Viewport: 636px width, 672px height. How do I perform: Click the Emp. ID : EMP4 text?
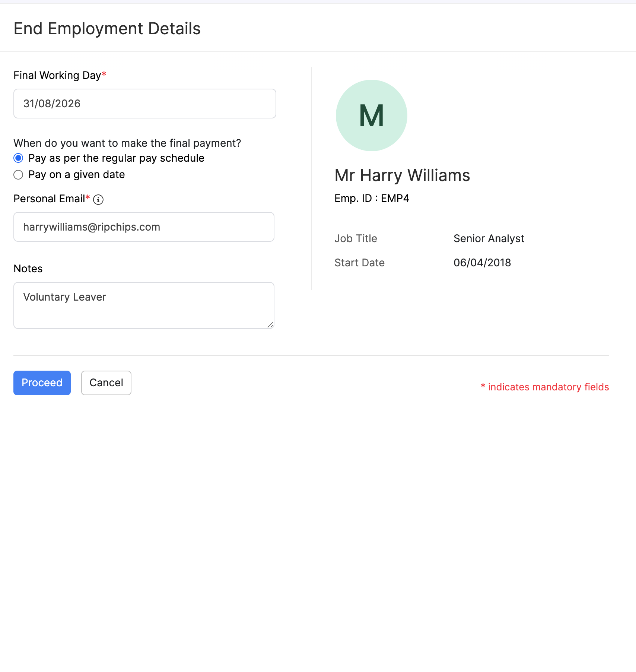click(372, 198)
